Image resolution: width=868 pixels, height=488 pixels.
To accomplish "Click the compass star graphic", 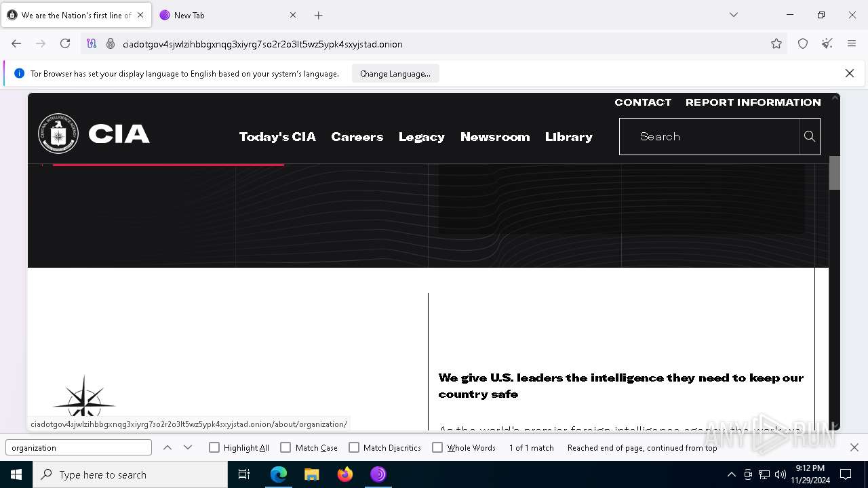I will (84, 396).
